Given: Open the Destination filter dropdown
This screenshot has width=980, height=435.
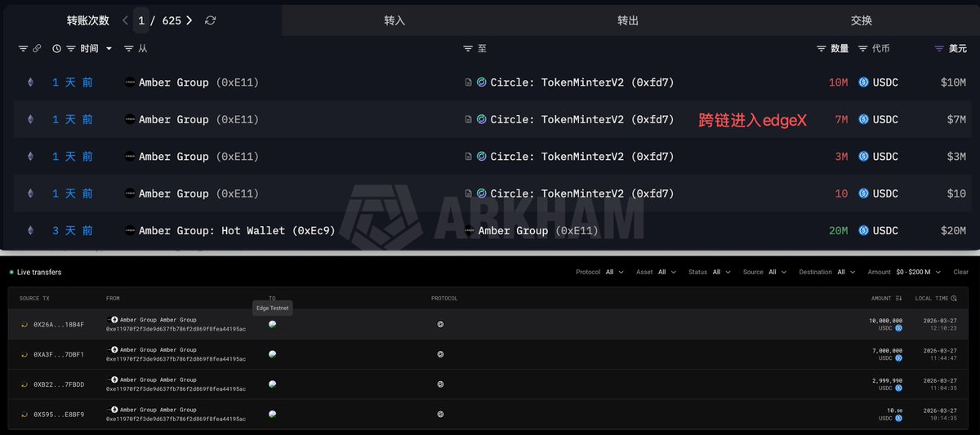Looking at the screenshot, I should click(826, 272).
